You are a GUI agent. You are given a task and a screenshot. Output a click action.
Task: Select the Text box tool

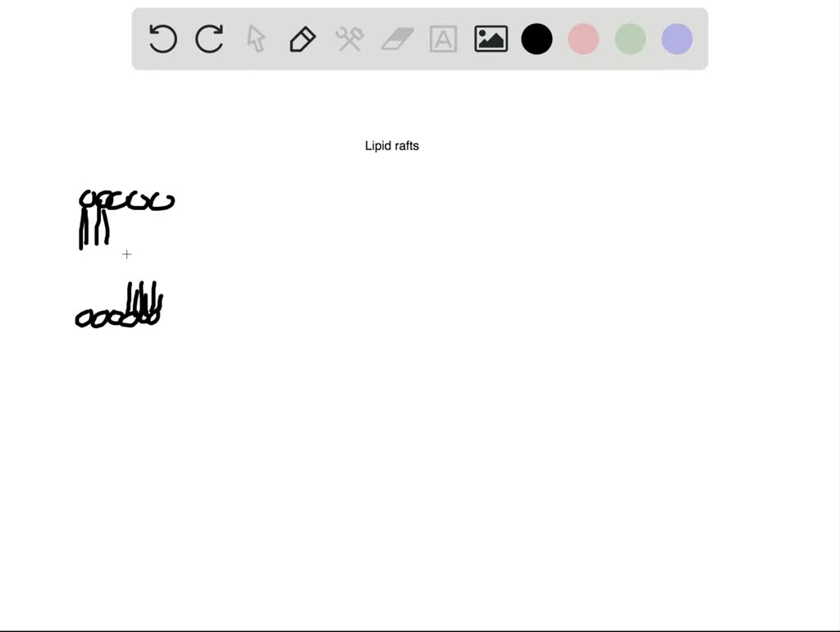443,39
